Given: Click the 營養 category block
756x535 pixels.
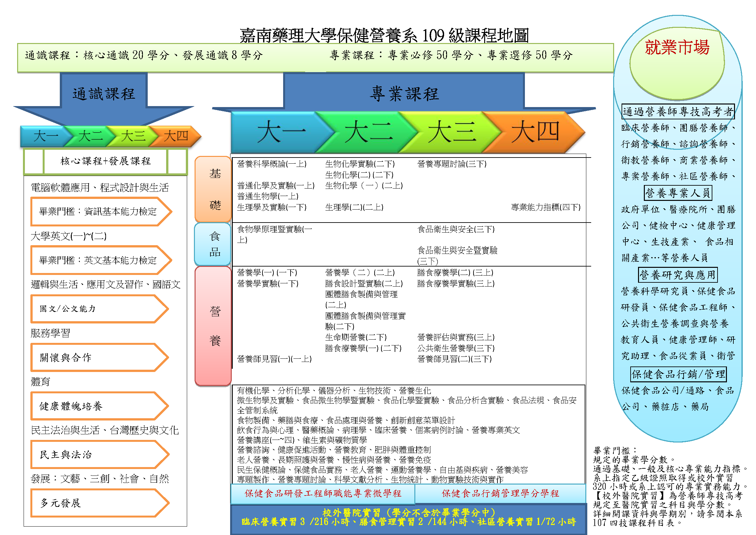Looking at the screenshot, I should tap(213, 326).
